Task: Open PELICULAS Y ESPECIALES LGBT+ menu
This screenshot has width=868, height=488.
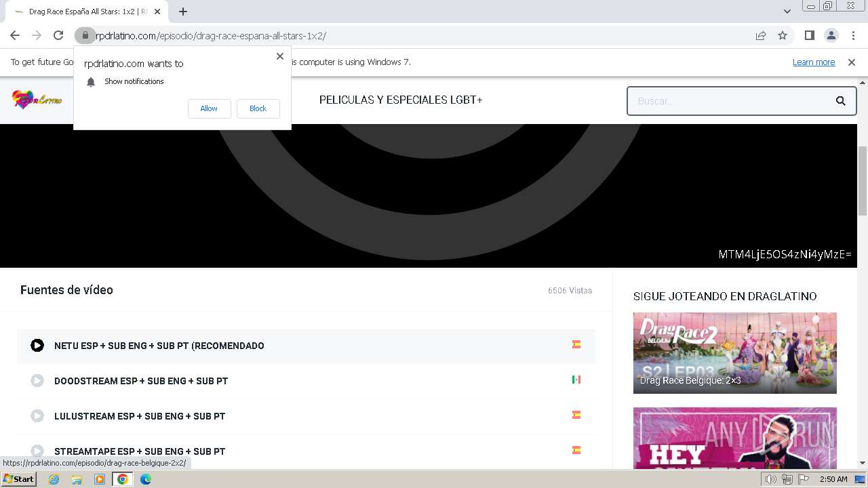Action: click(x=401, y=100)
